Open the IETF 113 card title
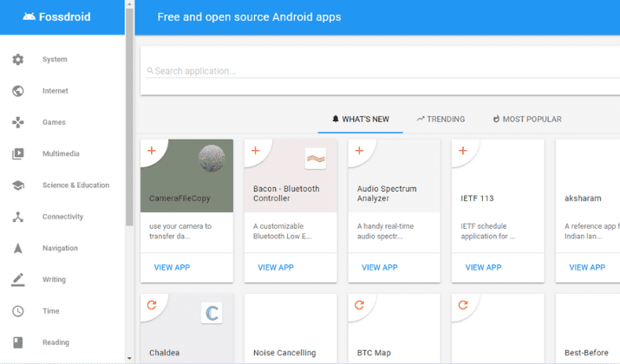The height and width of the screenshot is (364, 620). click(477, 198)
